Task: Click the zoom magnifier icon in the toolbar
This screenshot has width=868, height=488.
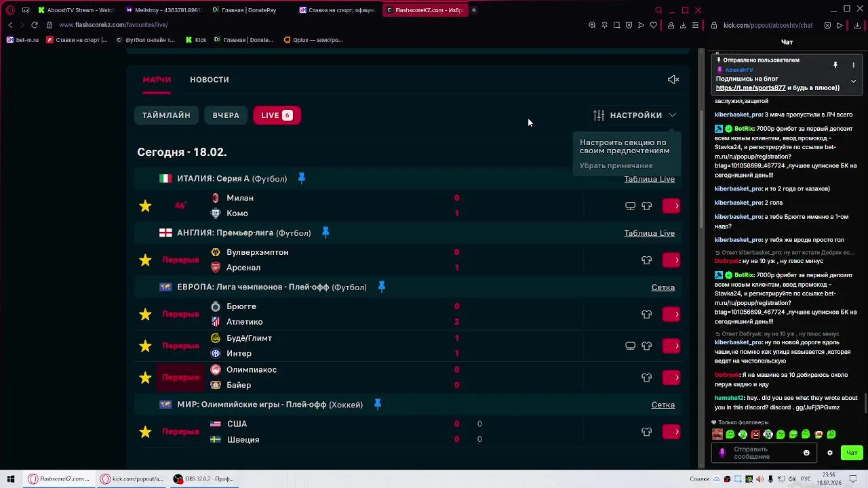Action: (x=592, y=25)
